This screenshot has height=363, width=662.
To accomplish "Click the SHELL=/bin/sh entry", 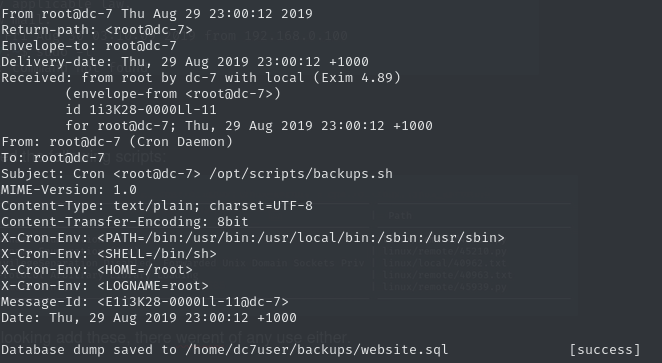I will pyautogui.click(x=157, y=254).
